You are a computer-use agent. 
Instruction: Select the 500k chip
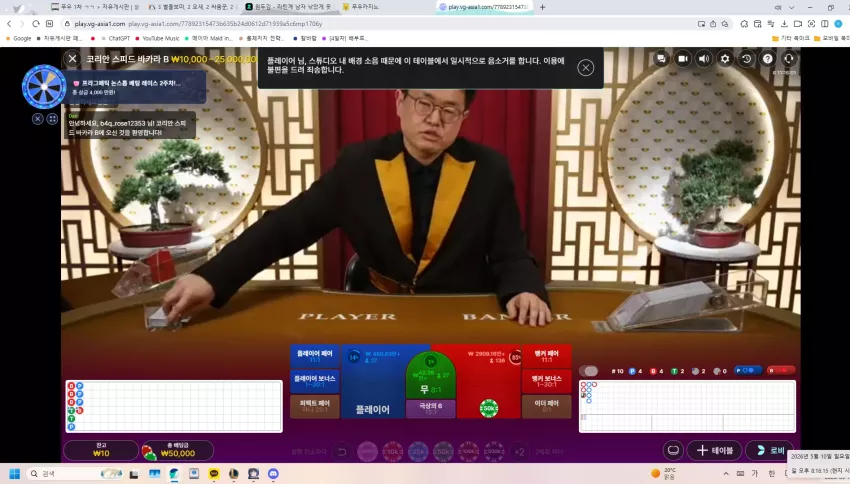point(494,451)
